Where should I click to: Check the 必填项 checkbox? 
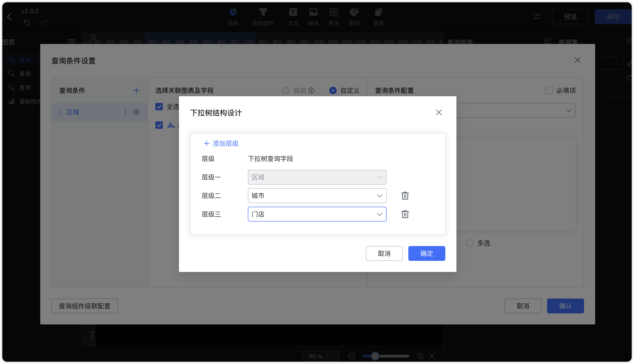[549, 90]
